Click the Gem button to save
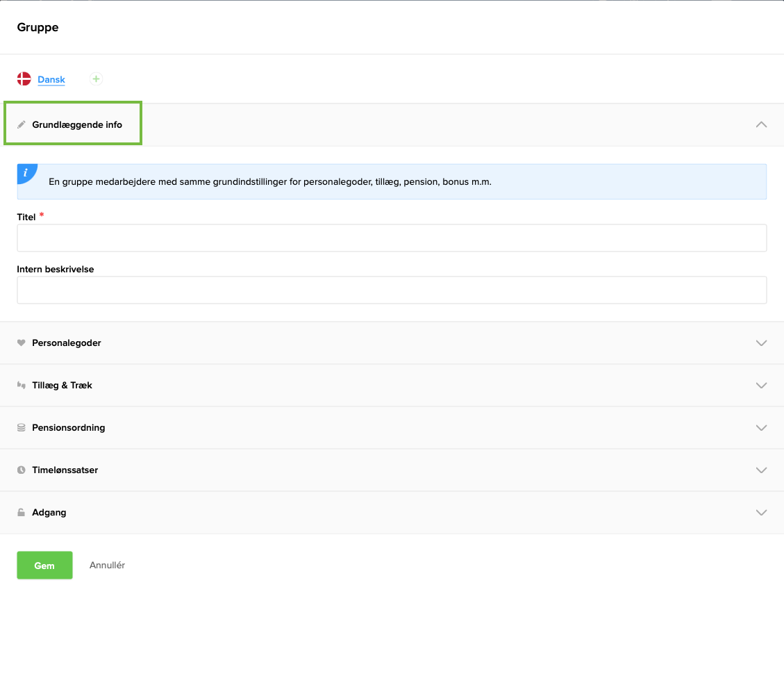Image resolution: width=784 pixels, height=676 pixels. click(44, 565)
